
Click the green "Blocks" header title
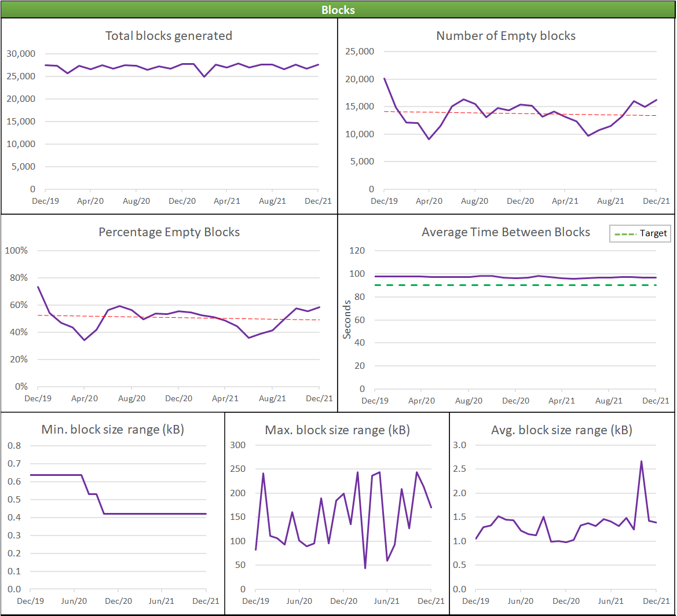[x=338, y=10]
